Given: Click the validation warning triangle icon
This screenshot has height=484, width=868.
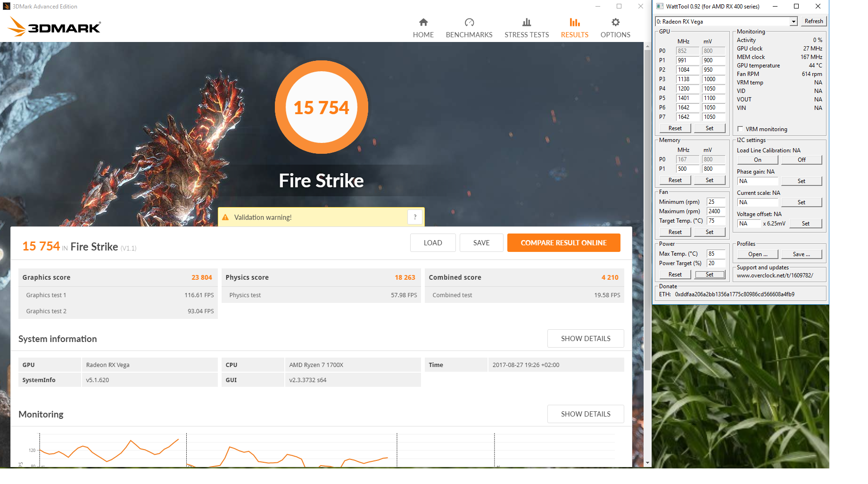Looking at the screenshot, I should tap(225, 217).
